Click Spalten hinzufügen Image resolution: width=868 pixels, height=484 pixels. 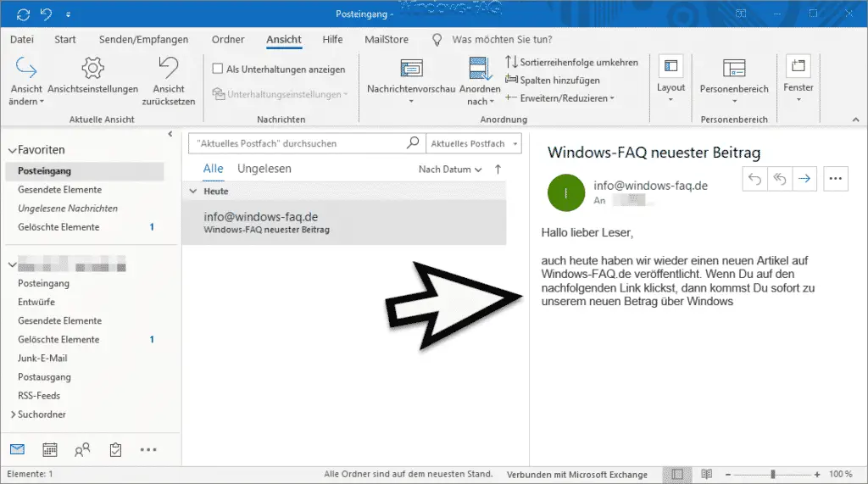click(553, 80)
